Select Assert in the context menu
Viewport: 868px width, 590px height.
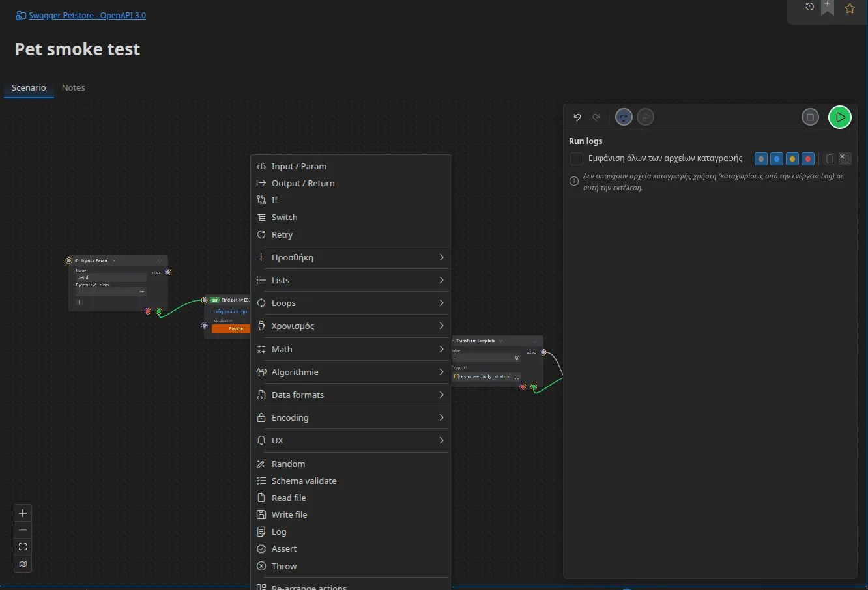(x=351, y=548)
